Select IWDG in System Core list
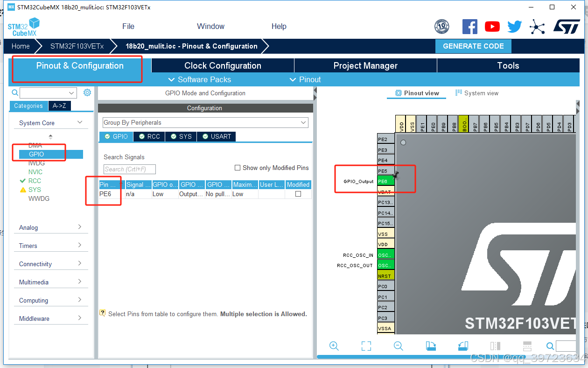This screenshot has width=588, height=368. (37, 163)
